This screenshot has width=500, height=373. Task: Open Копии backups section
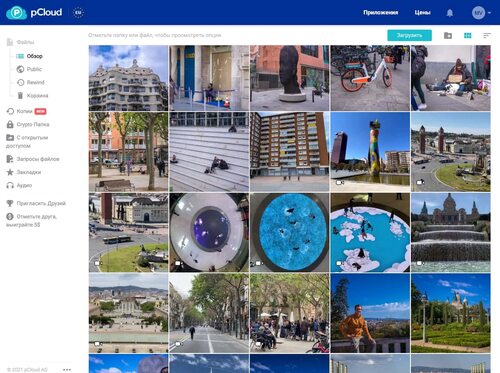pos(25,111)
